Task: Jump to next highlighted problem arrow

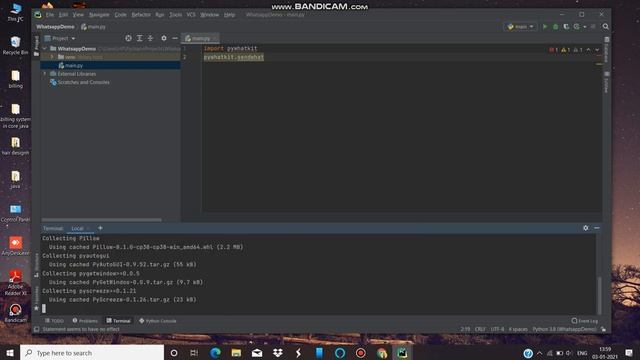Action: coord(597,50)
